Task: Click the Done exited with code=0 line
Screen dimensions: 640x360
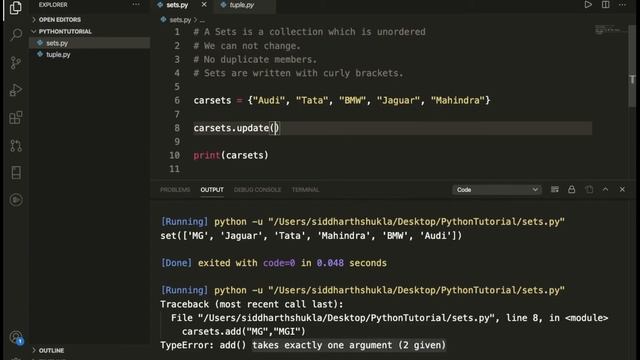Action: 273,263
